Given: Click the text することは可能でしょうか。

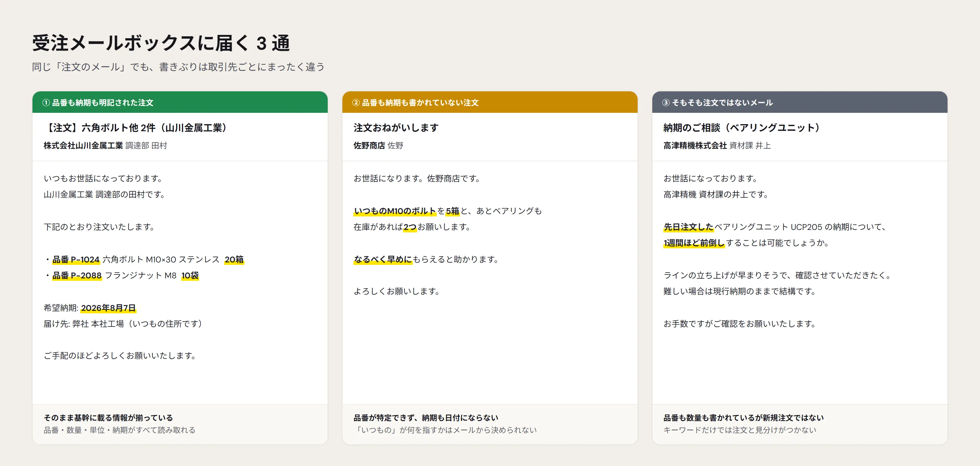Looking at the screenshot, I should 778,243.
